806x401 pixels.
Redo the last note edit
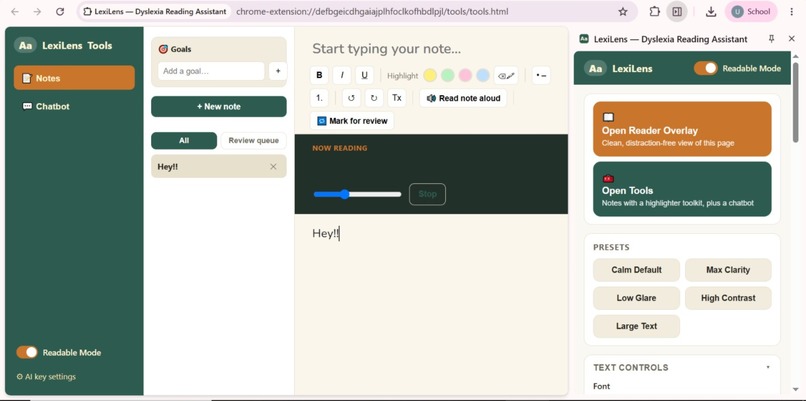coord(374,98)
